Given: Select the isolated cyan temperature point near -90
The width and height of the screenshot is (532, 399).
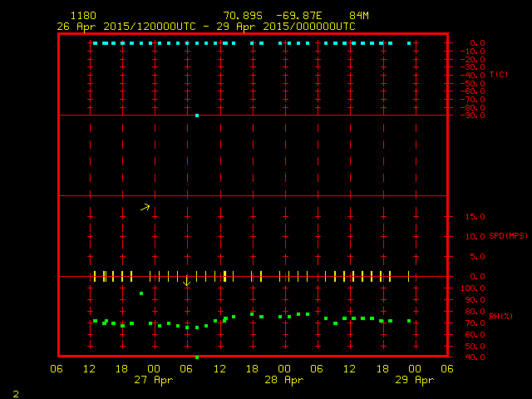Looking at the screenshot, I should pyautogui.click(x=197, y=116).
